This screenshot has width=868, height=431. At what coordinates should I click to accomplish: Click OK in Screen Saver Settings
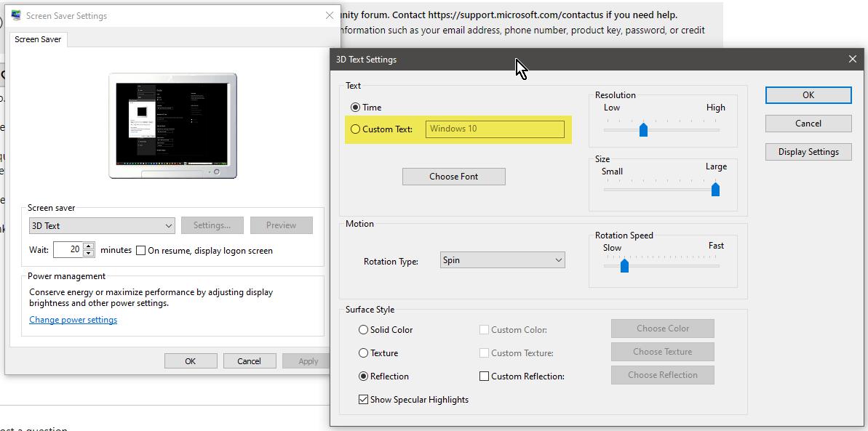click(191, 361)
